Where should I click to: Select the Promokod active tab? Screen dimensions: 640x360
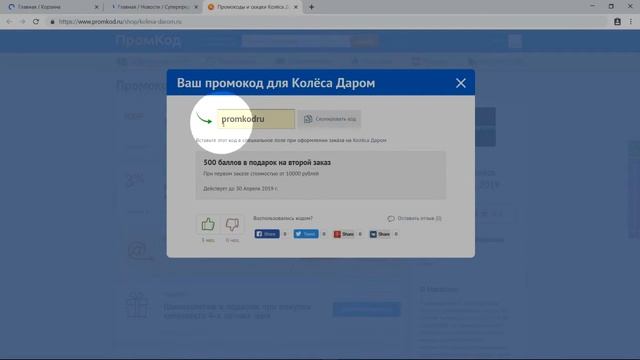click(253, 7)
